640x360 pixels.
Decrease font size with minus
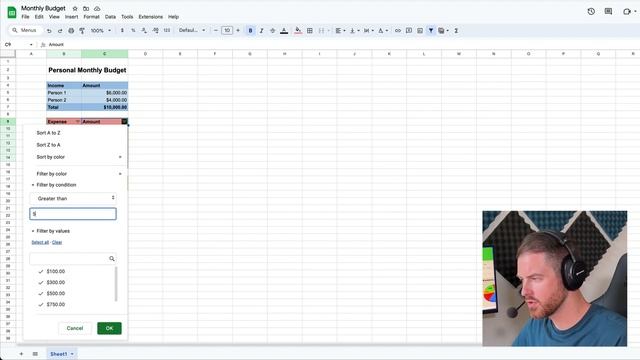tap(216, 31)
